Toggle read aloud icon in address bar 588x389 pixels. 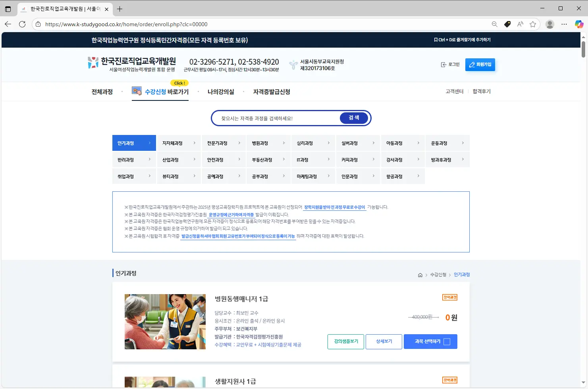[520, 24]
